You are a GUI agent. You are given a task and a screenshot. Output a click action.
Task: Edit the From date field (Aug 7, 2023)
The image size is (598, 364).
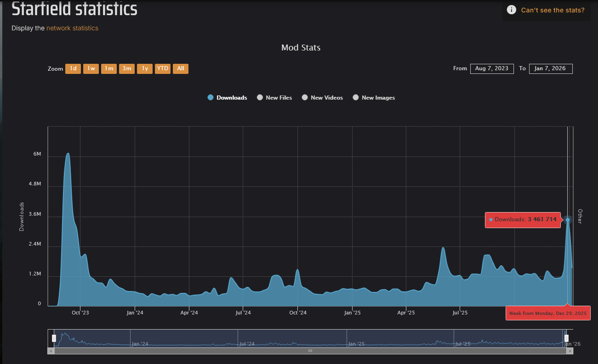click(492, 68)
